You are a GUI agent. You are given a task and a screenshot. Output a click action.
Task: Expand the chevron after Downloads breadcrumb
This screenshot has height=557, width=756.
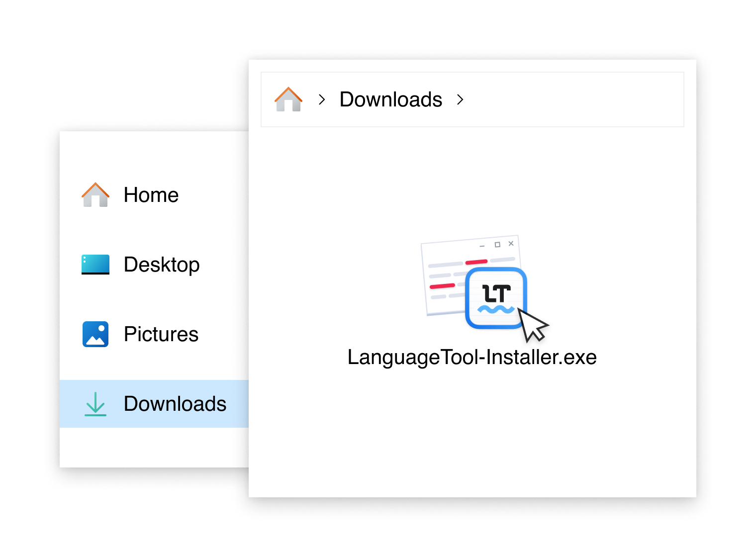tap(460, 99)
